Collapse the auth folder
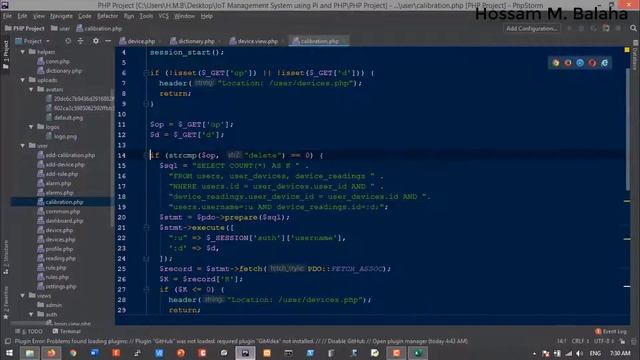This screenshot has width=640, height=360. [x=31, y=314]
